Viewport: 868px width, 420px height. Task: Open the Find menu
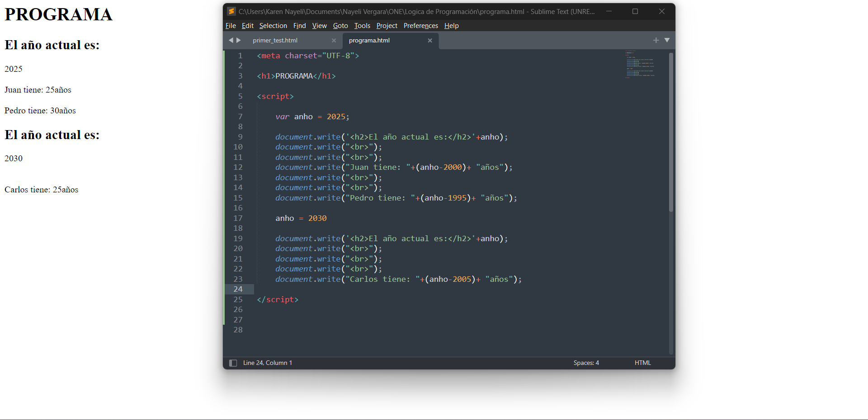pos(299,26)
